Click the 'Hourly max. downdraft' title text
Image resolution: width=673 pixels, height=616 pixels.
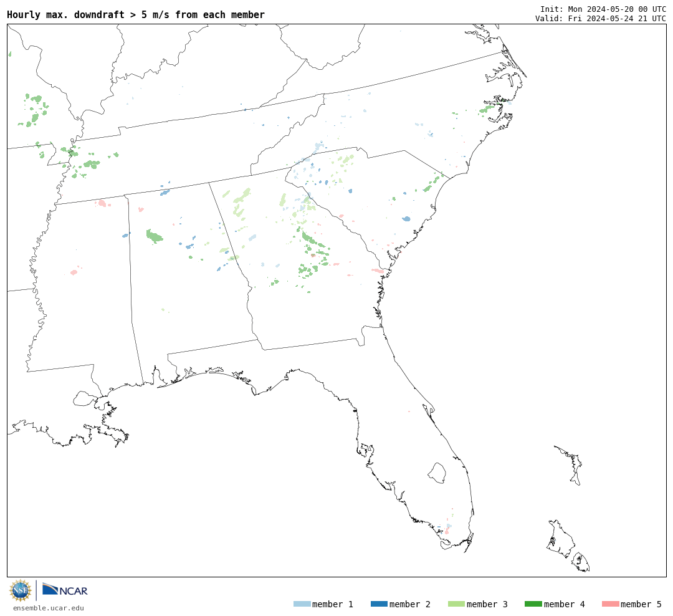click(136, 14)
